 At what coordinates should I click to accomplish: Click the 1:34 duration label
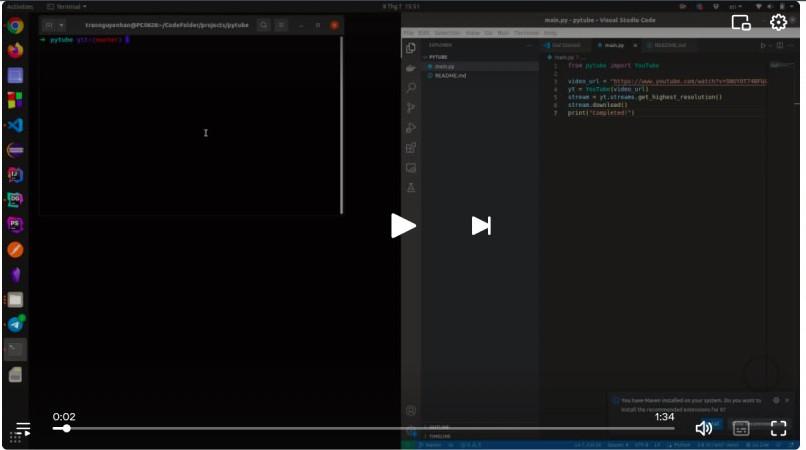coord(664,417)
